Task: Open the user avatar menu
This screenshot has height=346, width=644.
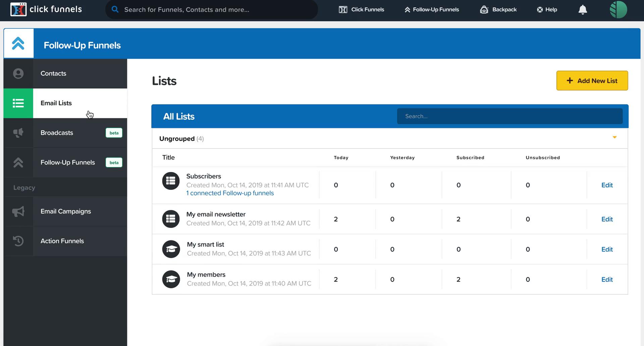Action: pos(619,9)
